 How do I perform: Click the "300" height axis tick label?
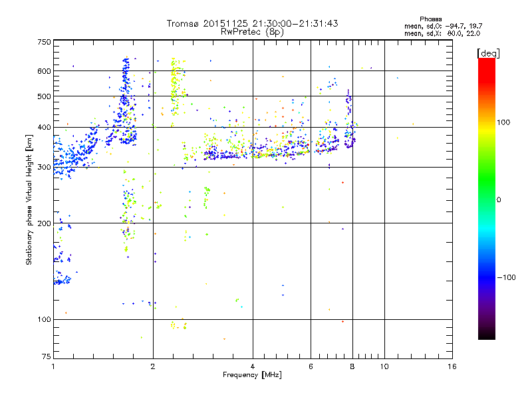point(44,168)
